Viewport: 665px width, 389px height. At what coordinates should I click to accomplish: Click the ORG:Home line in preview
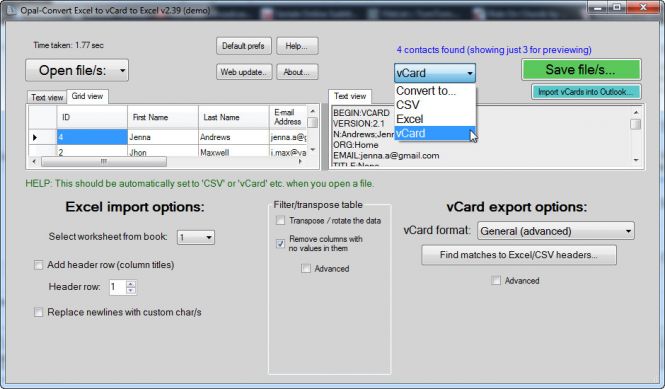tap(355, 145)
